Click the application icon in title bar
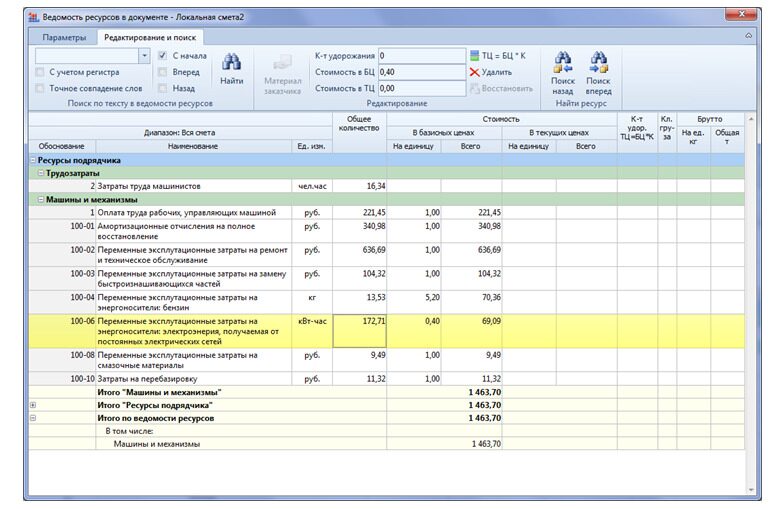Image resolution: width=777 pixels, height=510 pixels. 34,17
